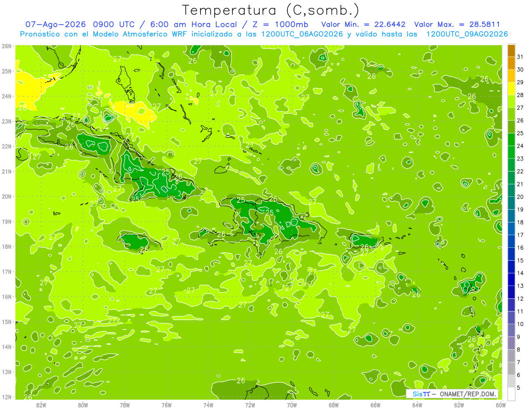The width and height of the screenshot is (532, 411).
Task: Click the pressure level 'Z = 1000mb'
Action: pos(280,25)
